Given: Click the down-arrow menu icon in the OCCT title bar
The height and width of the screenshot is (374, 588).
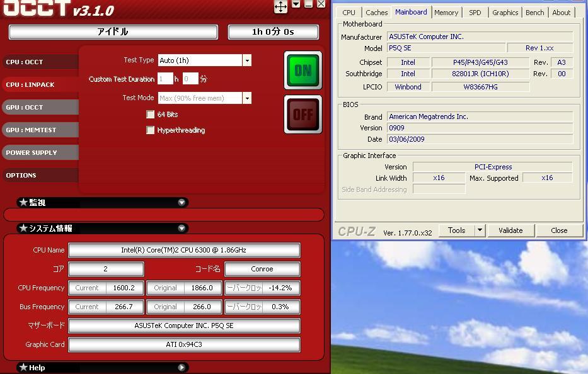Looking at the screenshot, I should 296,4.
